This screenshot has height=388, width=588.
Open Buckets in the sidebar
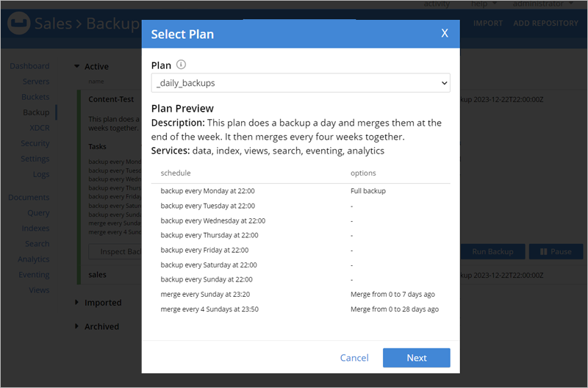35,97
